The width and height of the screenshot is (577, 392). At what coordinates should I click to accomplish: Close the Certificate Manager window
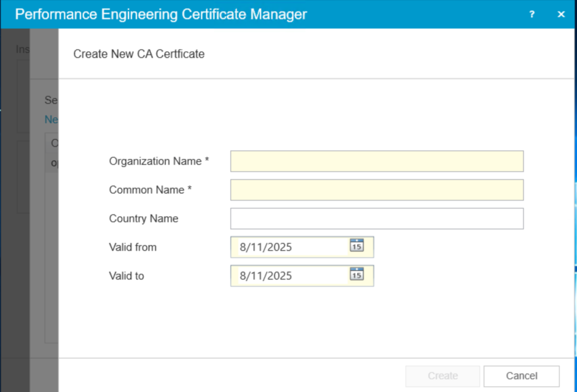561,14
